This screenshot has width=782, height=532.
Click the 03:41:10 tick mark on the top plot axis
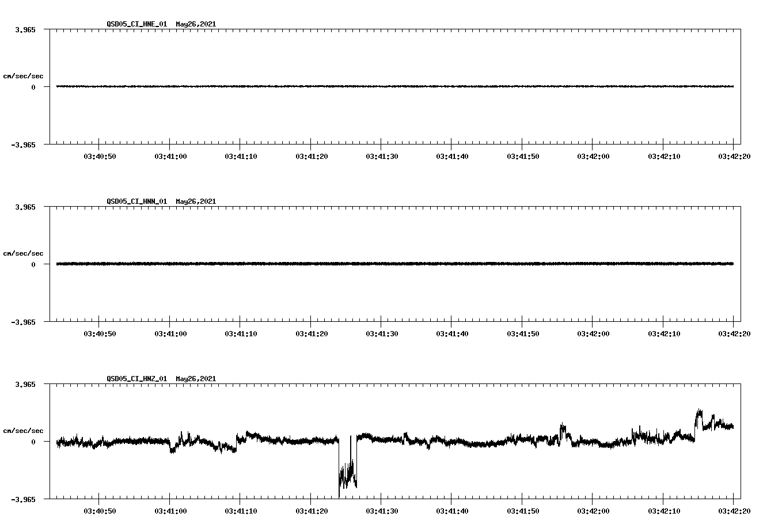tap(241, 145)
